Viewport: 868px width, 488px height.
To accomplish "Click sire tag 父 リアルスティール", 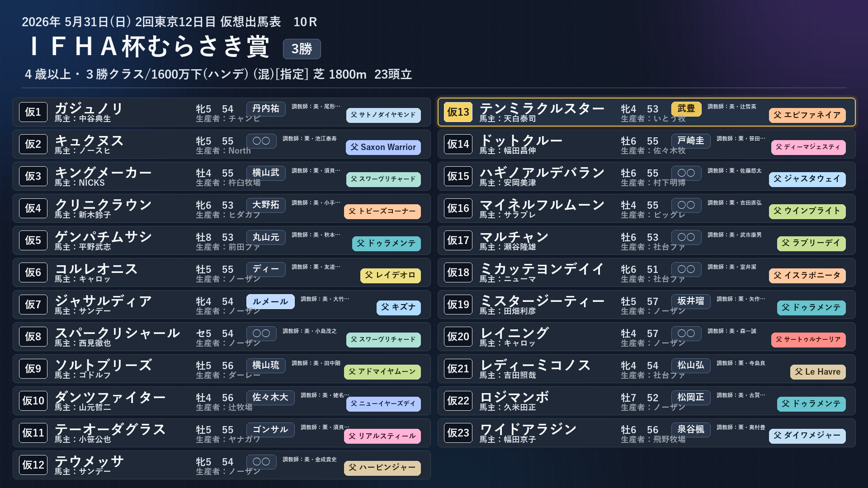I will pos(382,436).
